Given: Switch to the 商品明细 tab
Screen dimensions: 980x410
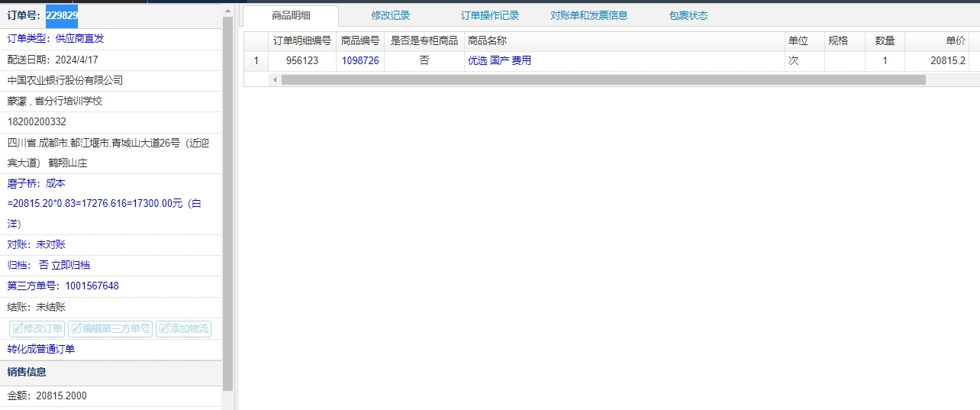Looking at the screenshot, I should point(291,15).
